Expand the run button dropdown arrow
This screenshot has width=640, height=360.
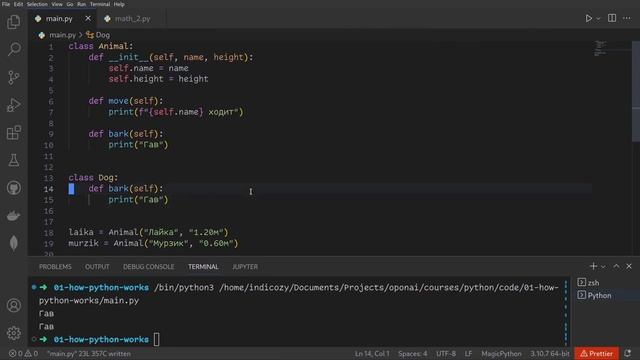[598, 18]
